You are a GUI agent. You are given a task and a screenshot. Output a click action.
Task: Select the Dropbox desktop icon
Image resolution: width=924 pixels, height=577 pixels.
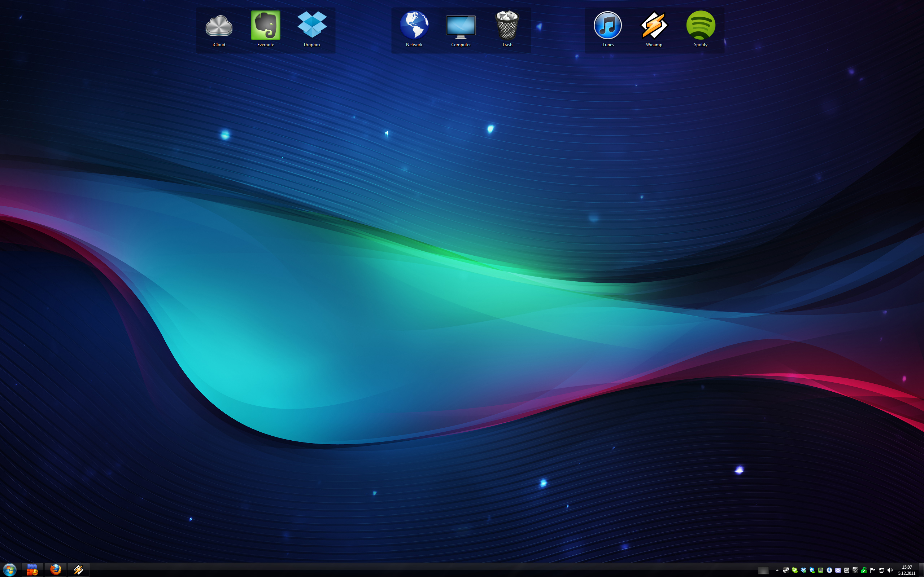click(x=312, y=26)
